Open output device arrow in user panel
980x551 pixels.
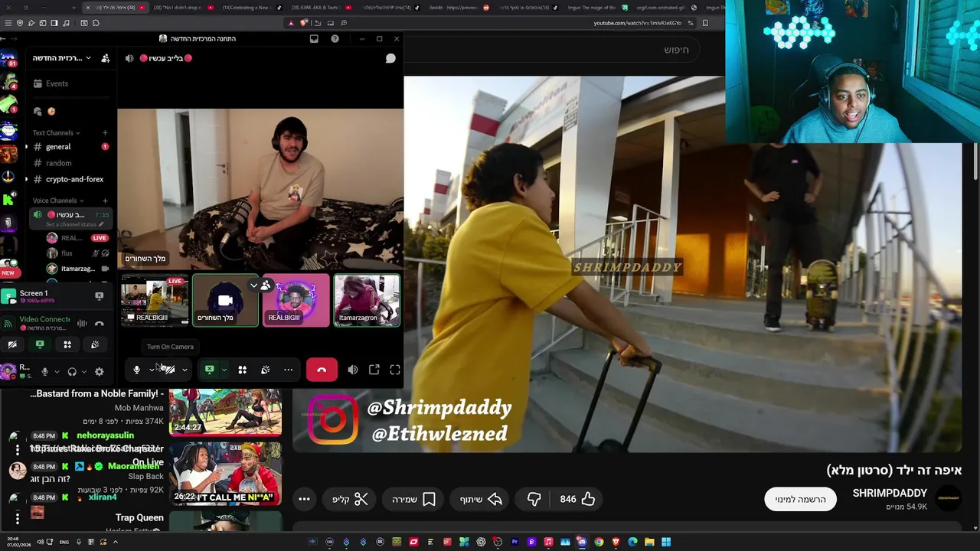(83, 372)
